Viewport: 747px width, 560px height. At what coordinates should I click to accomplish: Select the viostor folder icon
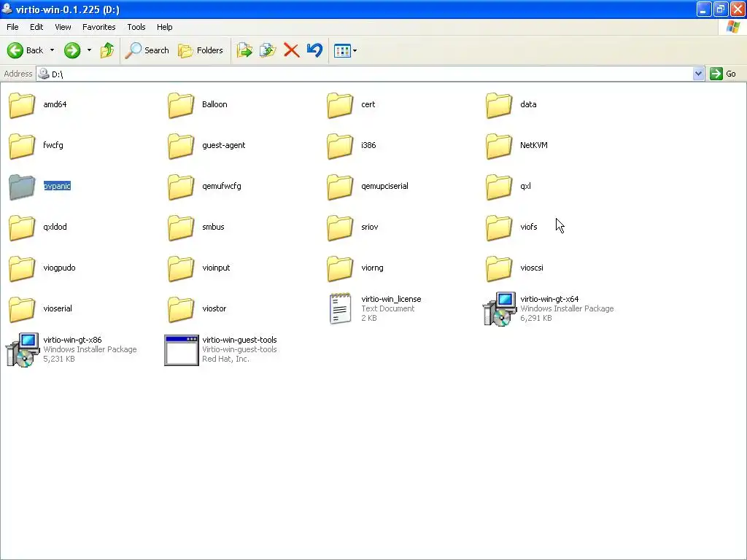pyautogui.click(x=181, y=309)
